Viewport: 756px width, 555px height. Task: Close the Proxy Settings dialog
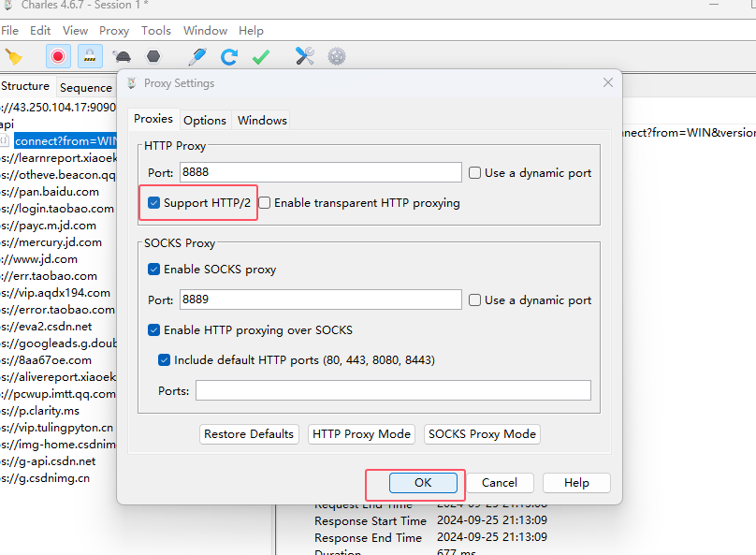pyautogui.click(x=608, y=82)
